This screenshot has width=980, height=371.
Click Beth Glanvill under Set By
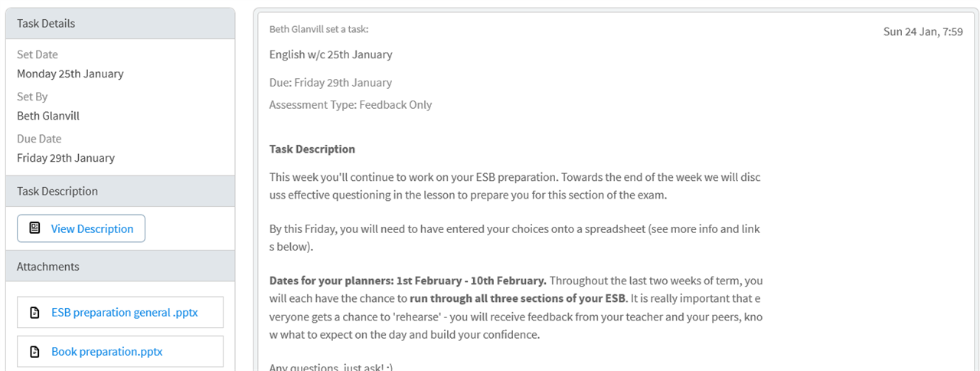tap(48, 117)
